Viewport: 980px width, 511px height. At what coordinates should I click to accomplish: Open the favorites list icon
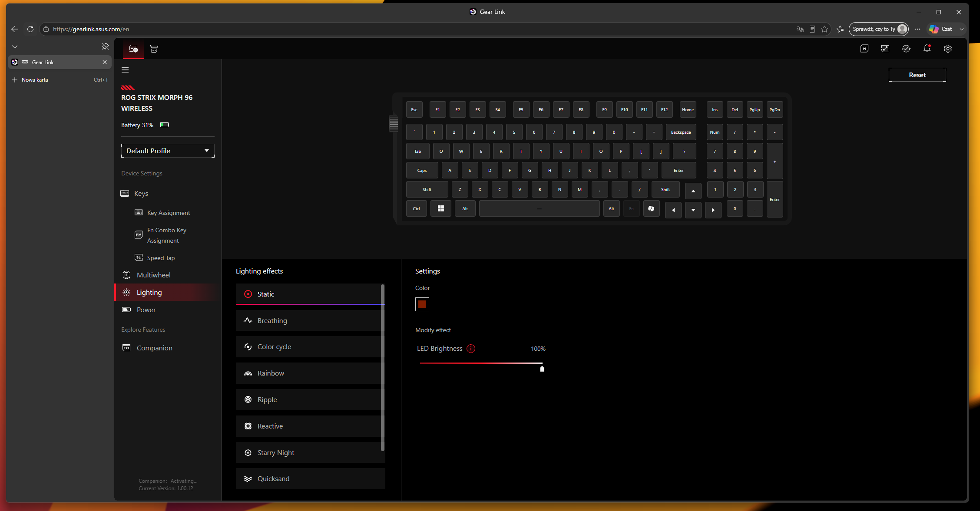coord(840,29)
